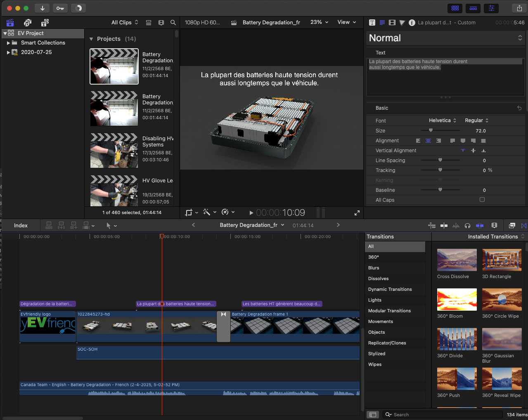Open the Text inspector tab
The width and height of the screenshot is (528, 420).
click(x=382, y=23)
